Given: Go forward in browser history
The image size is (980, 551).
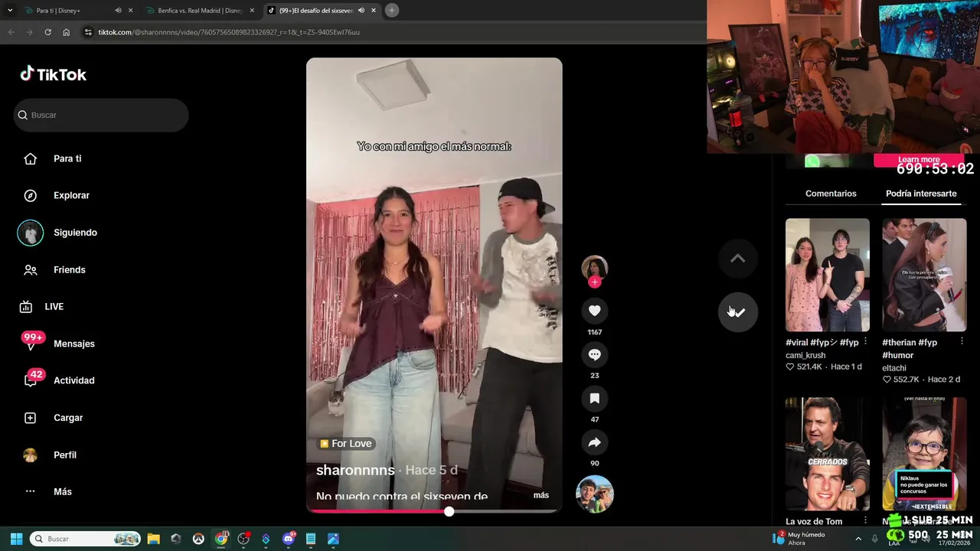Looking at the screenshot, I should tap(29, 32).
